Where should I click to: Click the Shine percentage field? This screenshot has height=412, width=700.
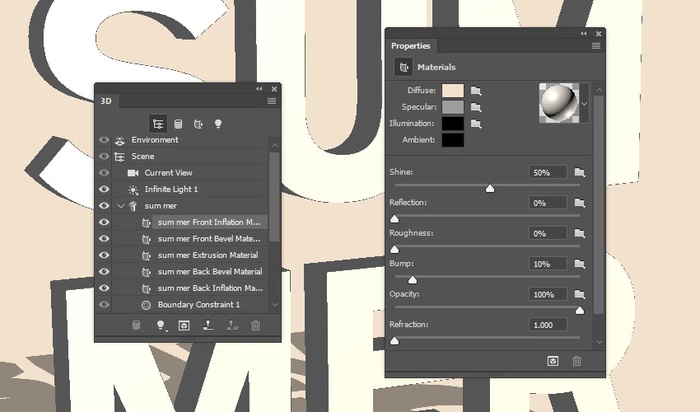548,172
